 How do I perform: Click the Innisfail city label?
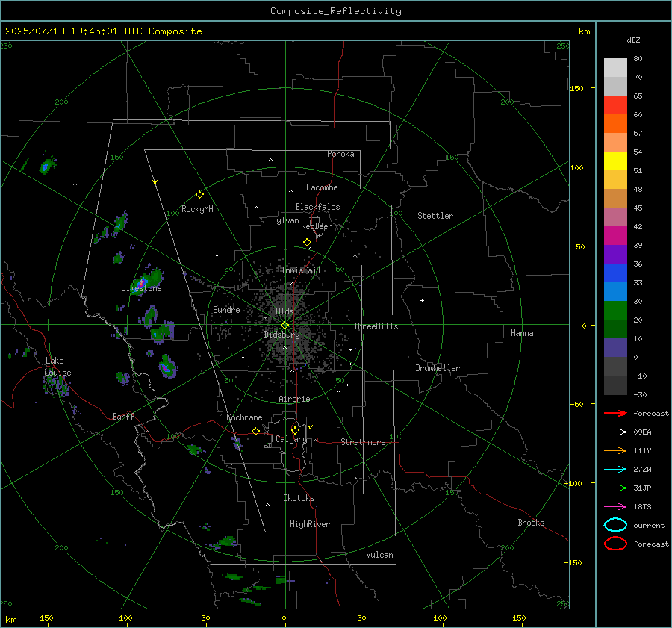(301, 270)
